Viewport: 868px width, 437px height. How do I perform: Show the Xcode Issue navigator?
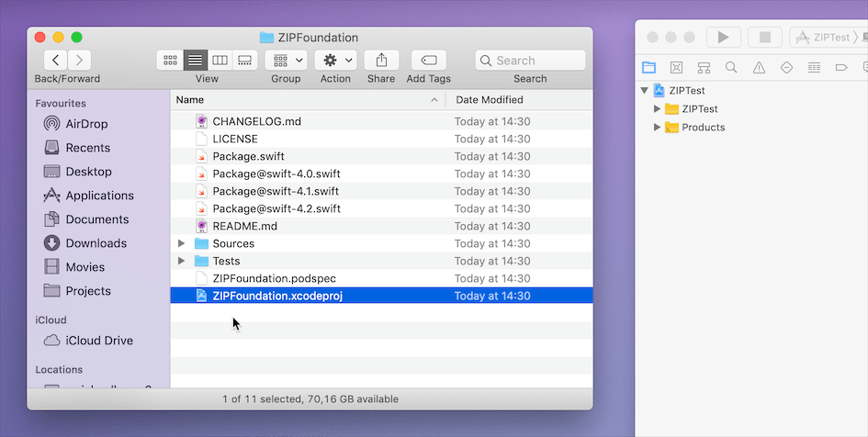[759, 68]
